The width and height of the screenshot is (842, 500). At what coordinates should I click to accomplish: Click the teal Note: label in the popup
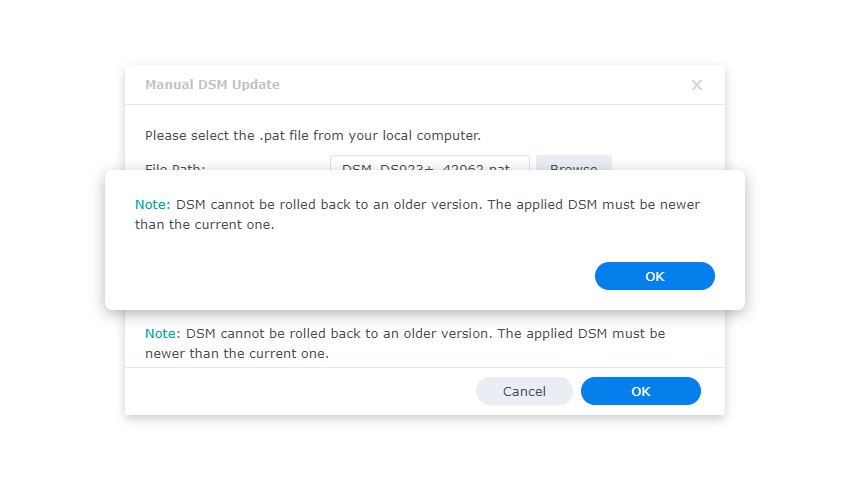tap(153, 205)
